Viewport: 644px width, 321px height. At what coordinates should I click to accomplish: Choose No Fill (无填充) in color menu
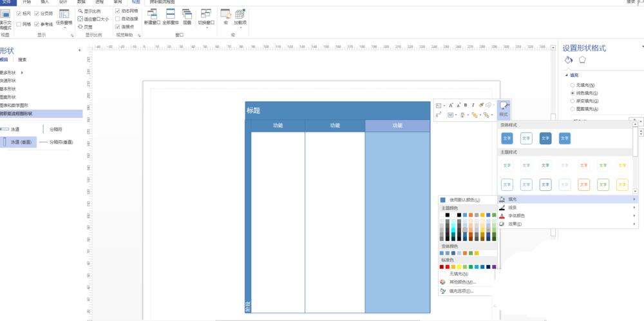coord(459,274)
